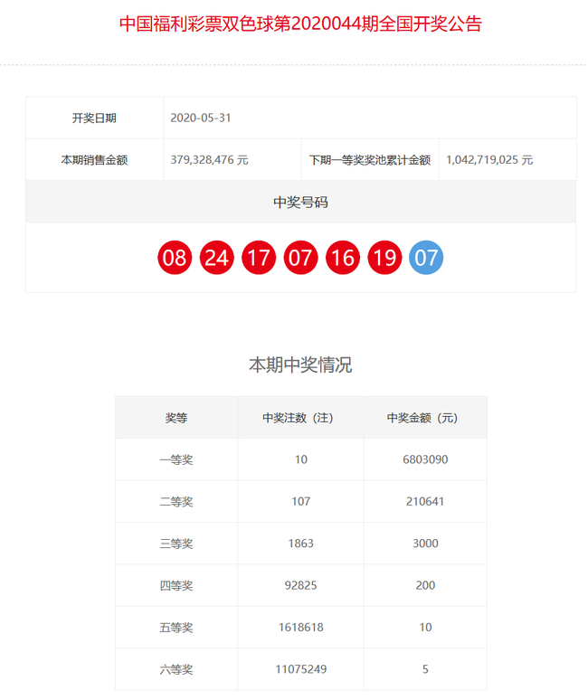This screenshot has height=700, width=588.
Task: Click the 本期中奖情况 heading
Action: (x=300, y=364)
